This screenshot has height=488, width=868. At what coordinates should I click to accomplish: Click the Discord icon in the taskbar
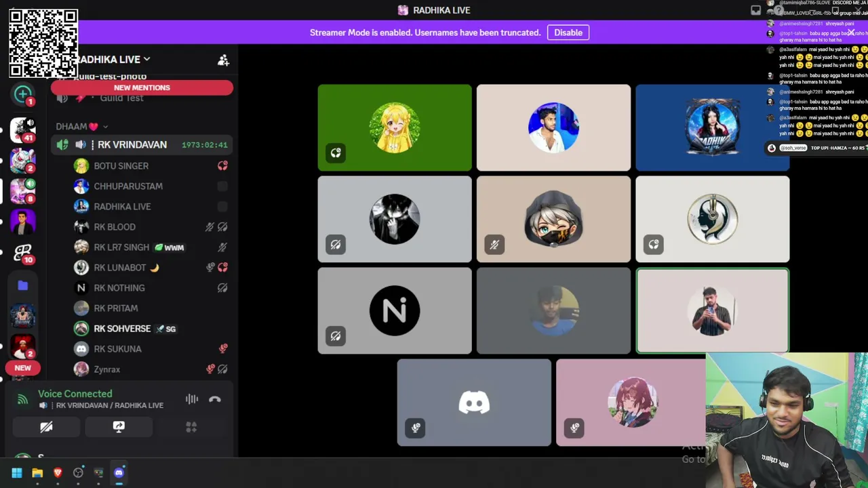tap(119, 473)
